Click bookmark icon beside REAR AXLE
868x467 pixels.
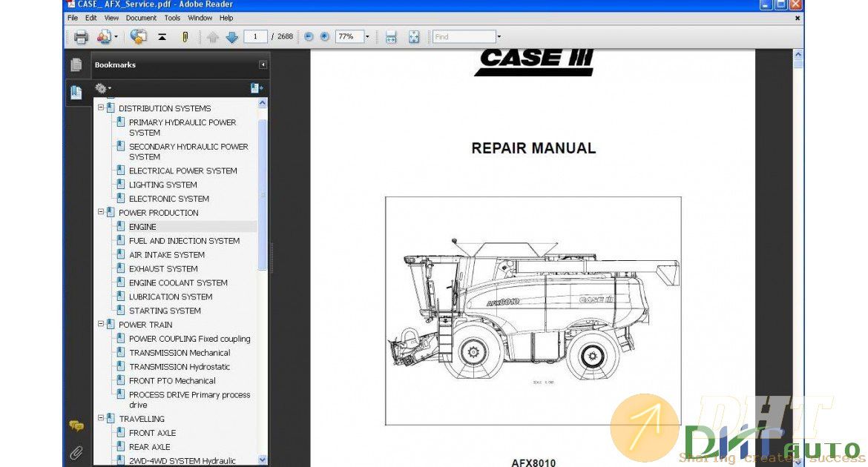121,446
